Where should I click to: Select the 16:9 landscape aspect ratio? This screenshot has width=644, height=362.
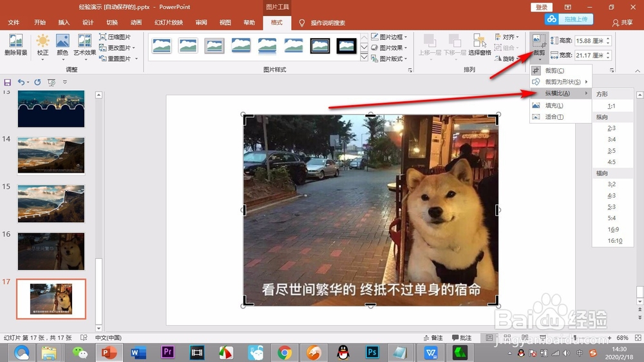tap(613, 229)
